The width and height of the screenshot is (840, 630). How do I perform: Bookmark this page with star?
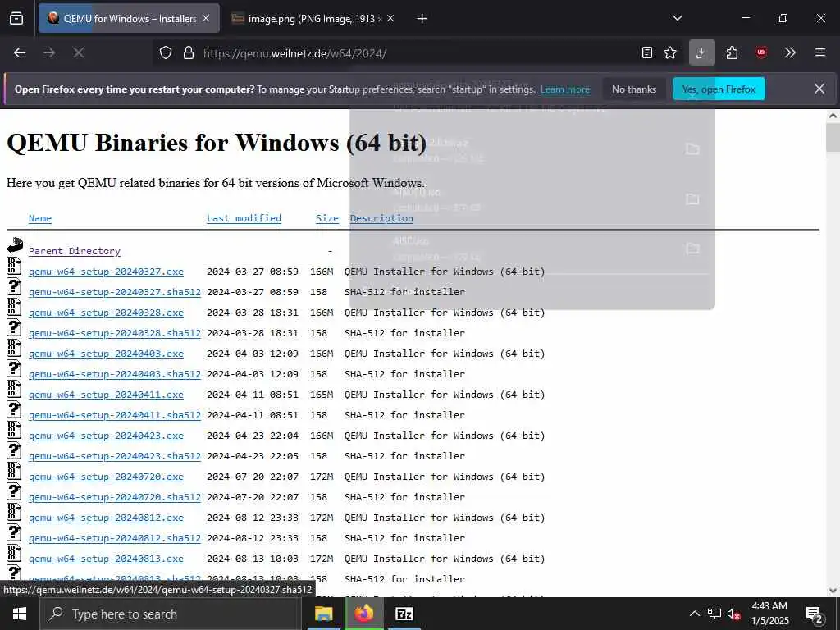(670, 52)
